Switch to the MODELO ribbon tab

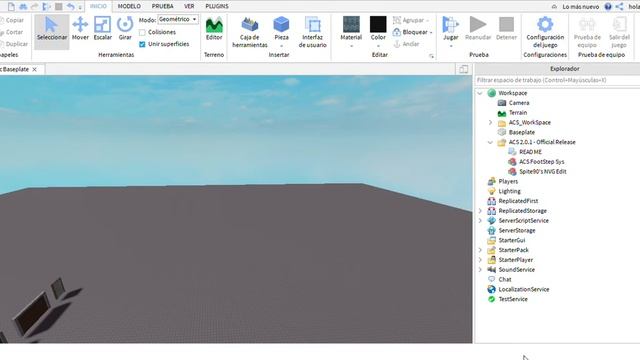[x=129, y=6]
